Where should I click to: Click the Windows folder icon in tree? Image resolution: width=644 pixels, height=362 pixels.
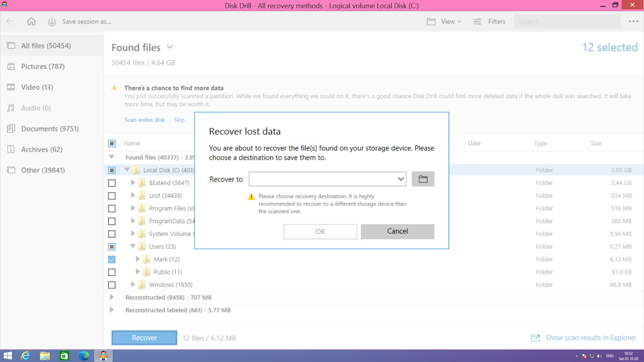pyautogui.click(x=142, y=285)
